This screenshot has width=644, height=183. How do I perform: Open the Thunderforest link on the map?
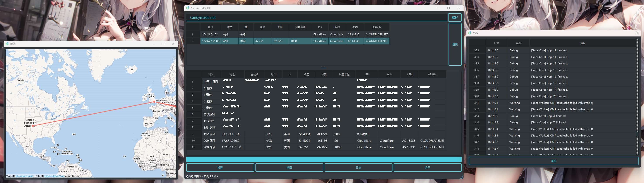[x=24, y=176]
